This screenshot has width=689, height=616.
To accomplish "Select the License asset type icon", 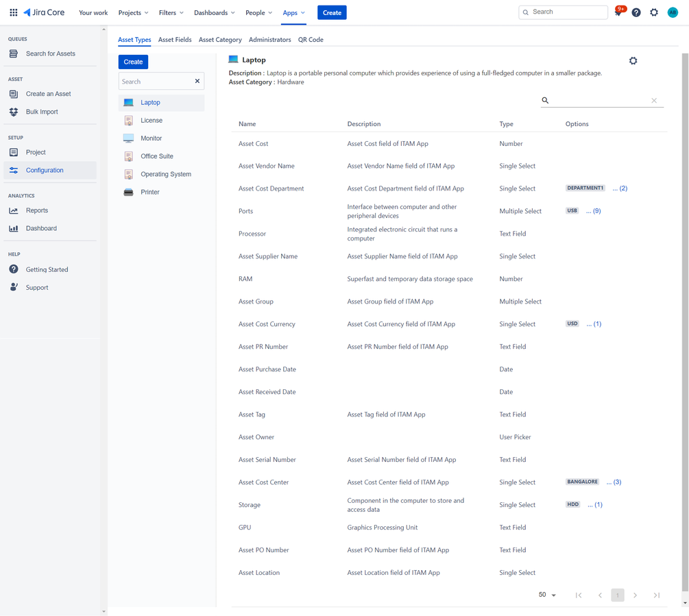I will (128, 121).
